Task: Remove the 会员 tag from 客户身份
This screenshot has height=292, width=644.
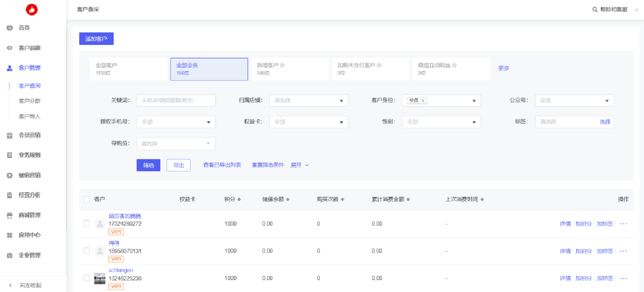Action: [x=423, y=100]
